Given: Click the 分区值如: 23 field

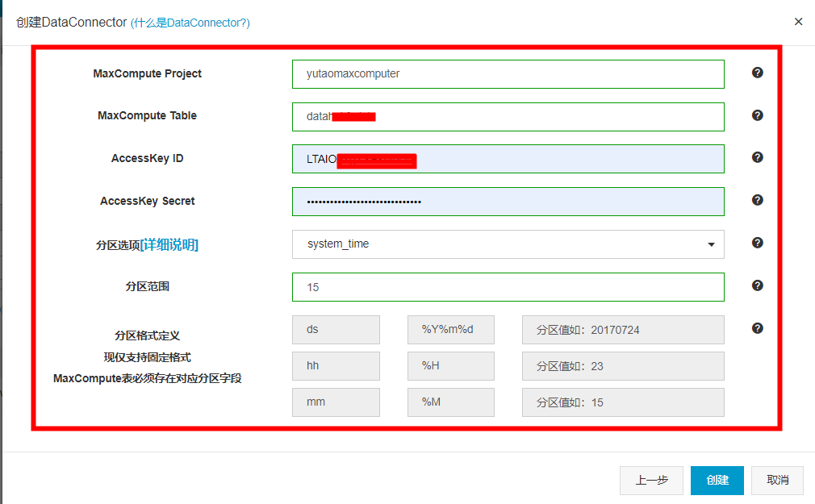Looking at the screenshot, I should tap(623, 366).
